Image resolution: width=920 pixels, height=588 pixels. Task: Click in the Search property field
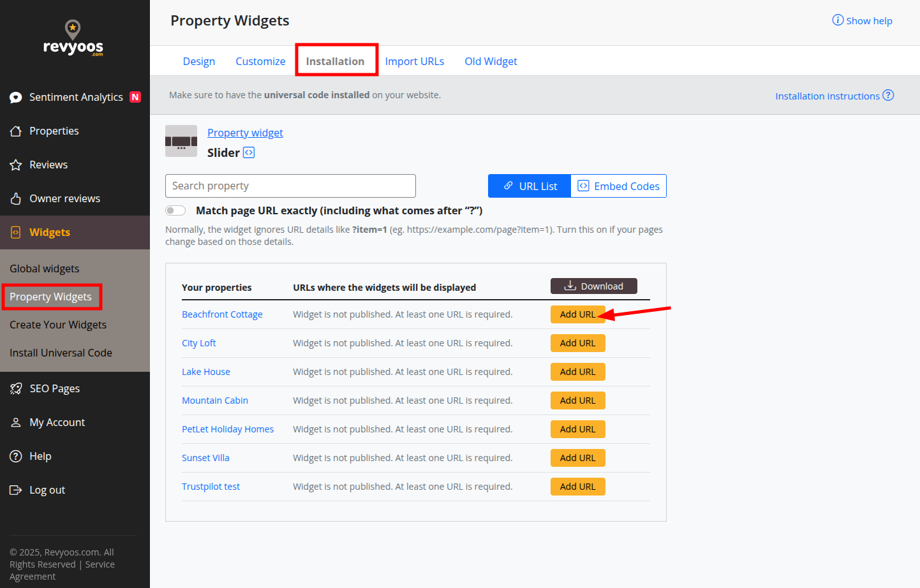pyautogui.click(x=290, y=186)
